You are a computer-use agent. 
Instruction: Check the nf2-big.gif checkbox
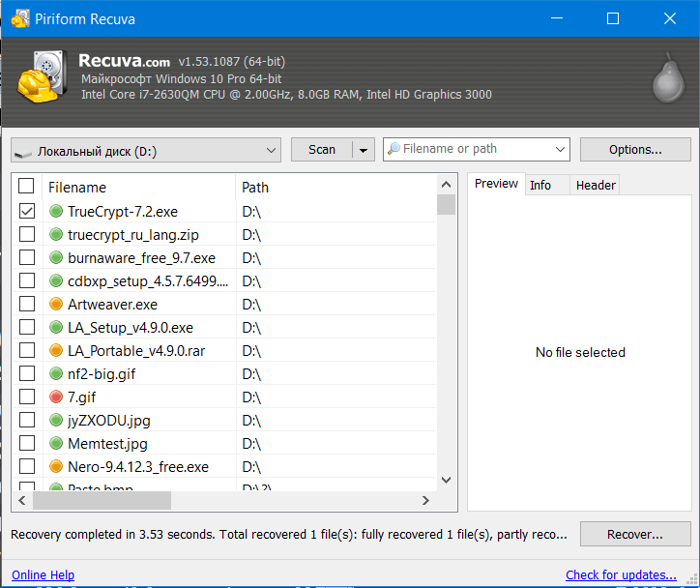[x=27, y=373]
